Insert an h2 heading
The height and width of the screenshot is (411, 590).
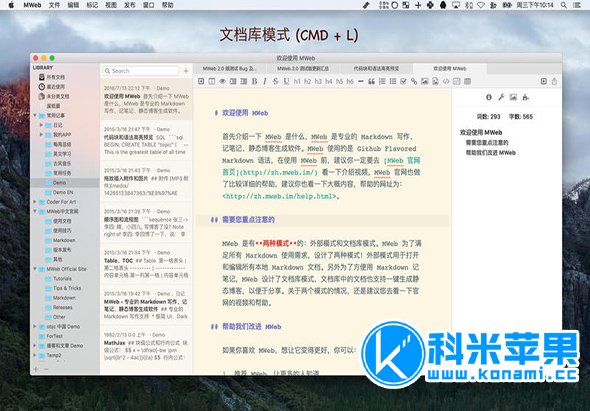coord(308,81)
